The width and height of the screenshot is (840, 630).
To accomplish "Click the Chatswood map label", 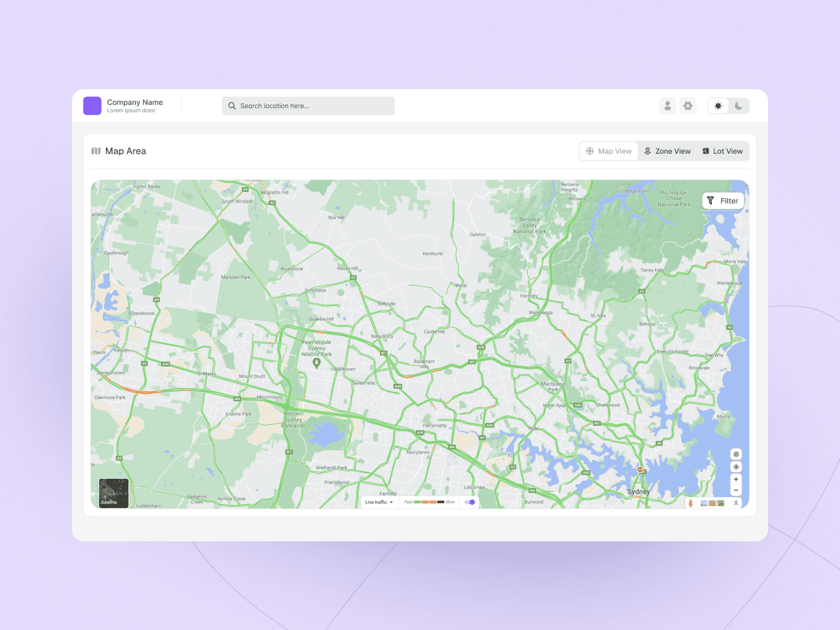I will coord(608,405).
